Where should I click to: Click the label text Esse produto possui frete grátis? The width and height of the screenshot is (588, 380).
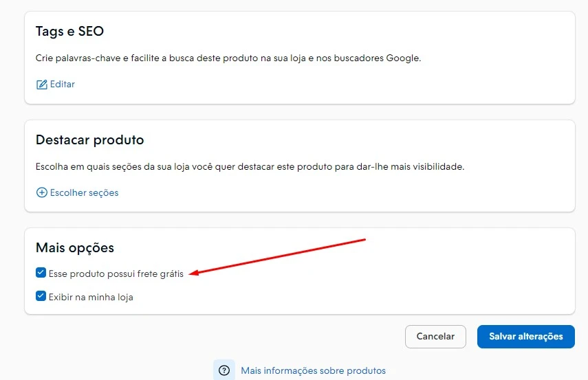pyautogui.click(x=116, y=273)
